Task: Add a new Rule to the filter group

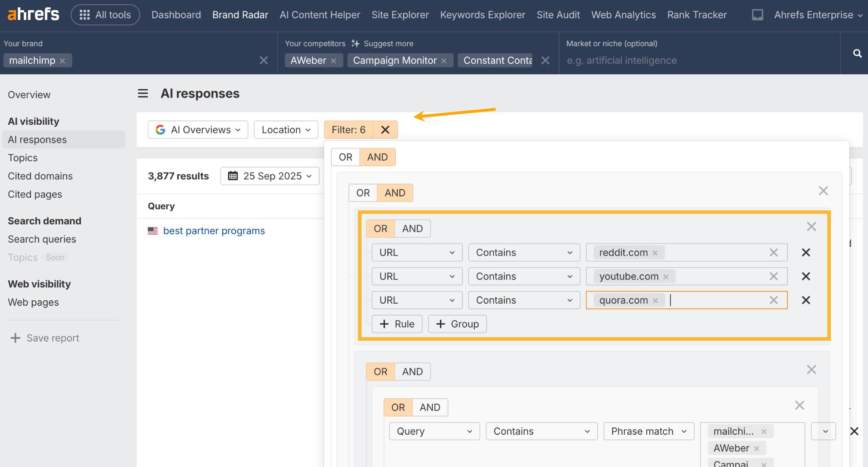Action: (x=397, y=324)
